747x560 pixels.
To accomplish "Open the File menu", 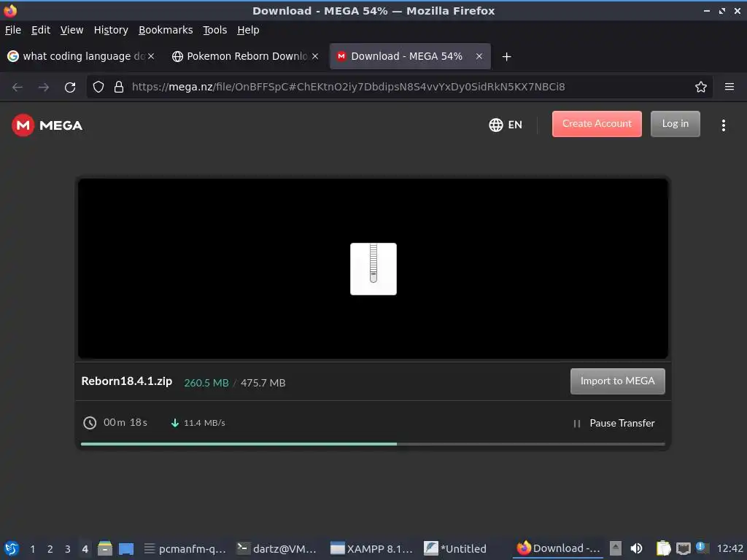I will tap(13, 30).
